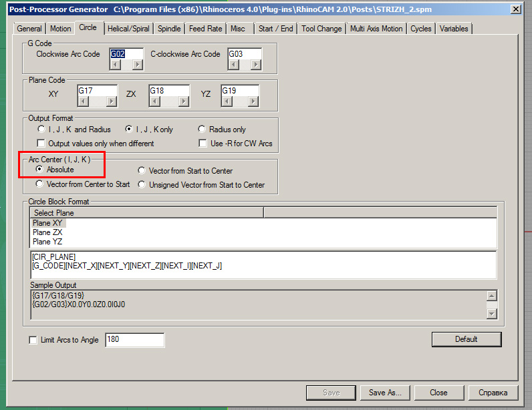532x410 pixels.
Task: Choose Vector from Start to Center option
Action: 142,171
